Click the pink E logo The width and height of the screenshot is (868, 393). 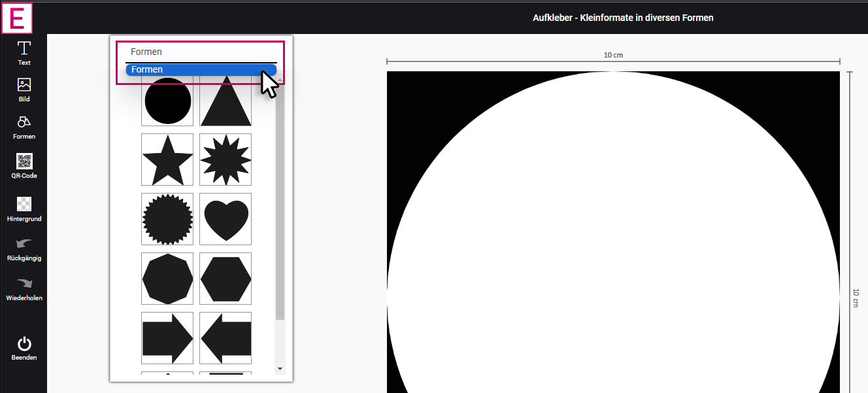[16, 17]
